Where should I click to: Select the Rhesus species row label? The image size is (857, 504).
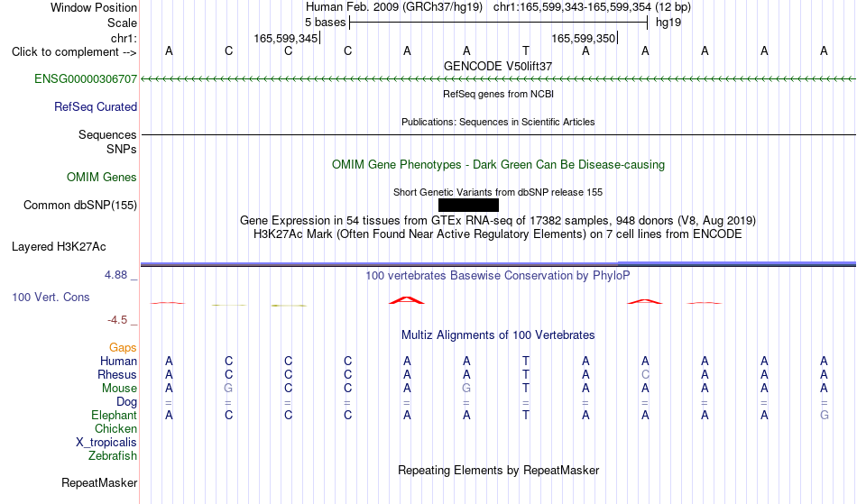click(x=117, y=375)
